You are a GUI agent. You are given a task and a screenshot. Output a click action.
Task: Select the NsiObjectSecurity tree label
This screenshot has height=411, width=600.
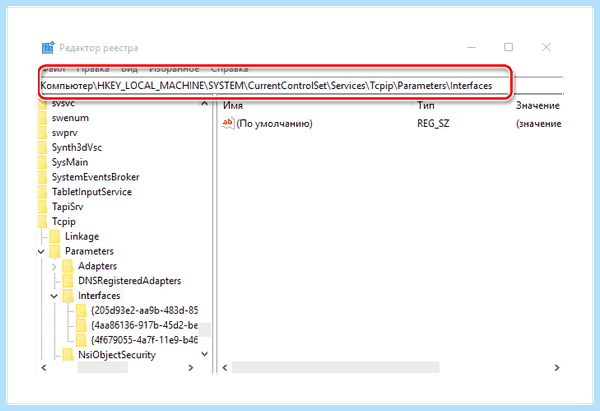coord(117,355)
